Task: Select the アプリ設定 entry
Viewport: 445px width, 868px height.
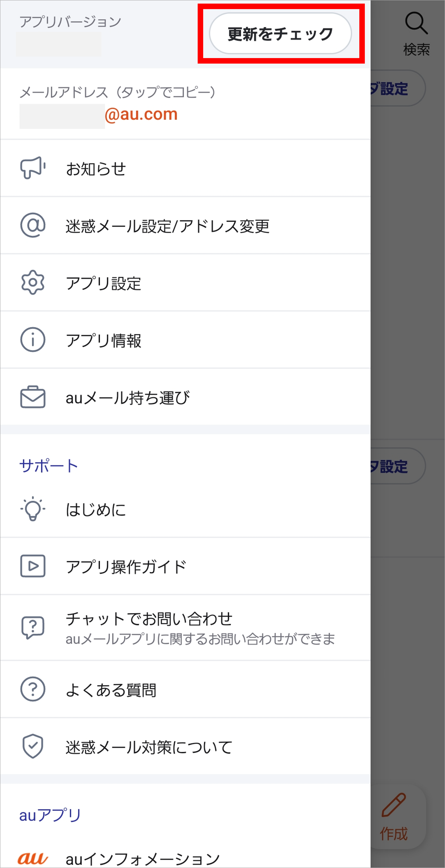Action: (103, 283)
